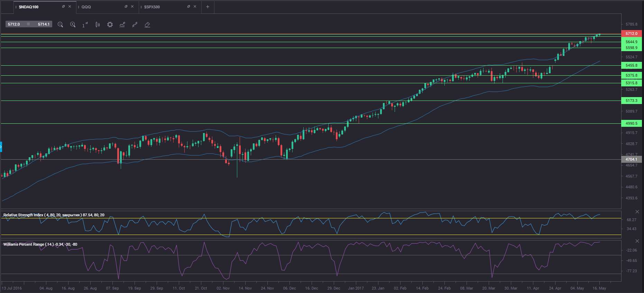
Task: Select the 5455.8 price level label
Action: [x=632, y=65]
